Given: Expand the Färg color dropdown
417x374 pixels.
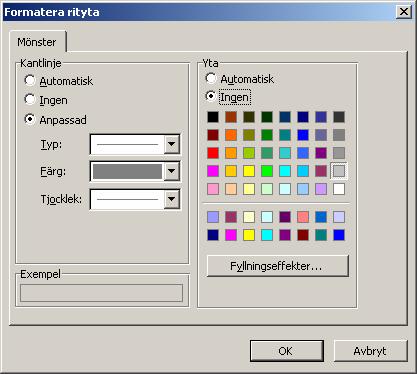Looking at the screenshot, I should point(172,171).
